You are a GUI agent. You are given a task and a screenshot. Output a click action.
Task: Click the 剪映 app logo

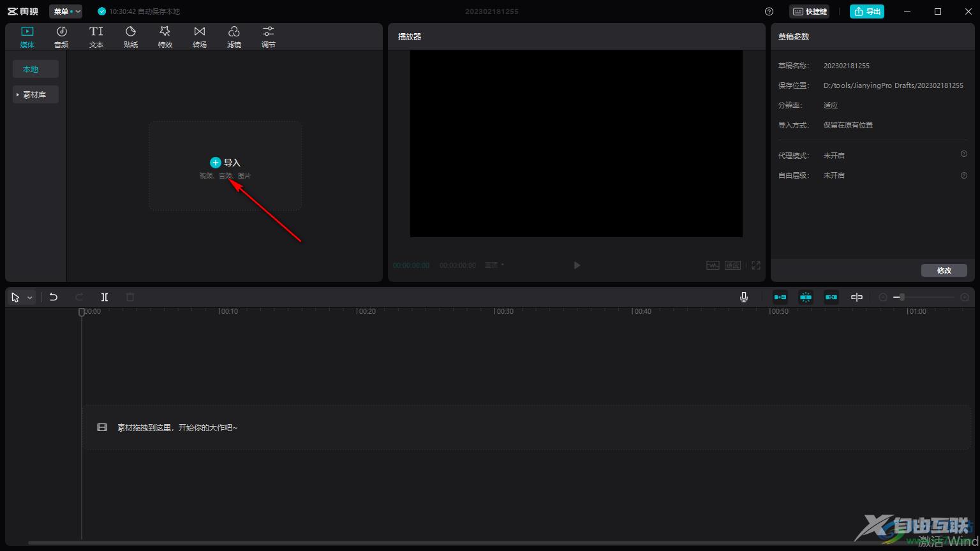(x=23, y=11)
